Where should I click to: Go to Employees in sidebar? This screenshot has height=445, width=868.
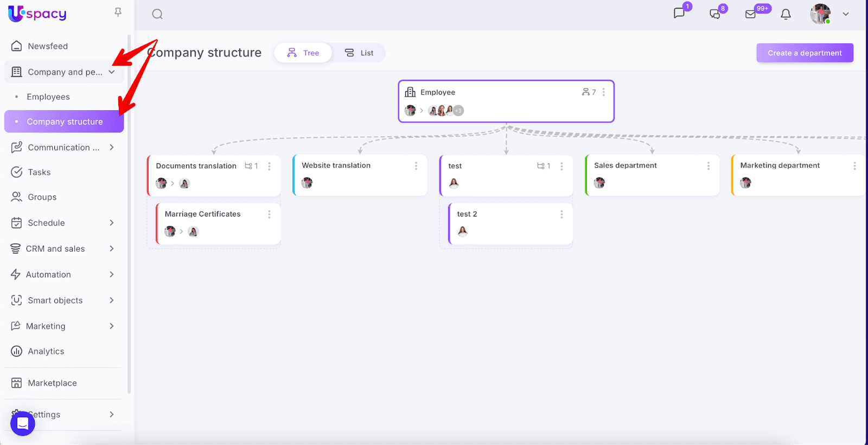pos(48,97)
